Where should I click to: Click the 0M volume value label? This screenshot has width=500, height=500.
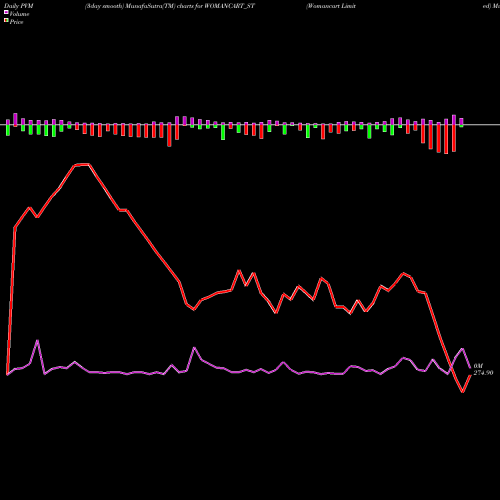[478, 366]
